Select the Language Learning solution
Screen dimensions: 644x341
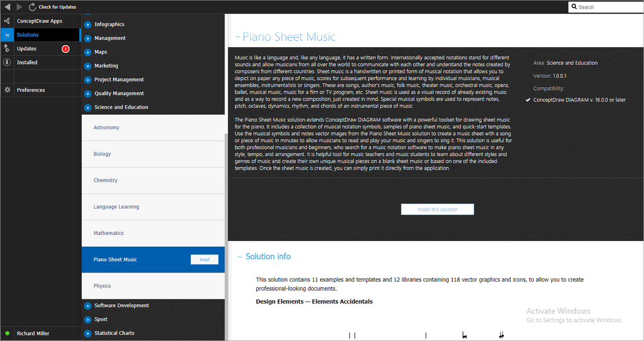coord(153,207)
